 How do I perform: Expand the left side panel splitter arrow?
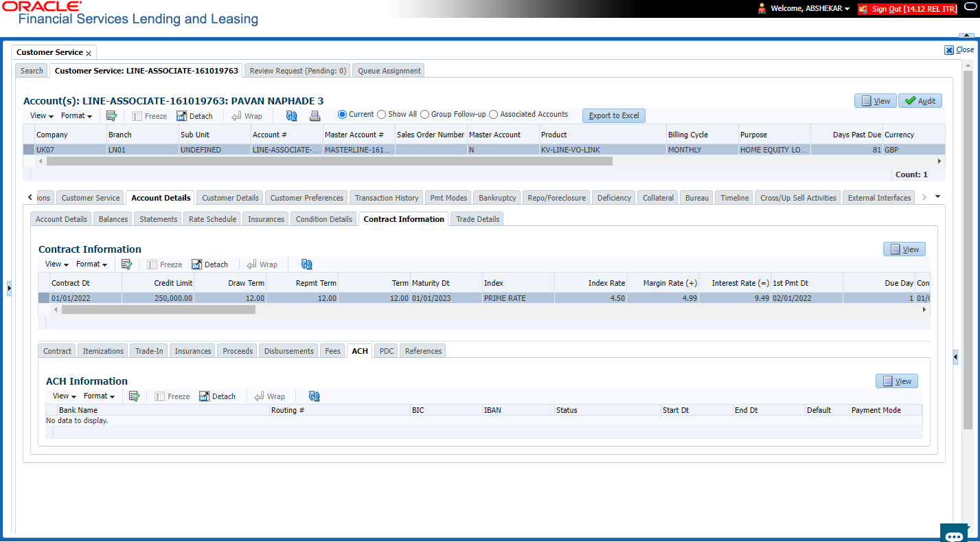coord(9,289)
